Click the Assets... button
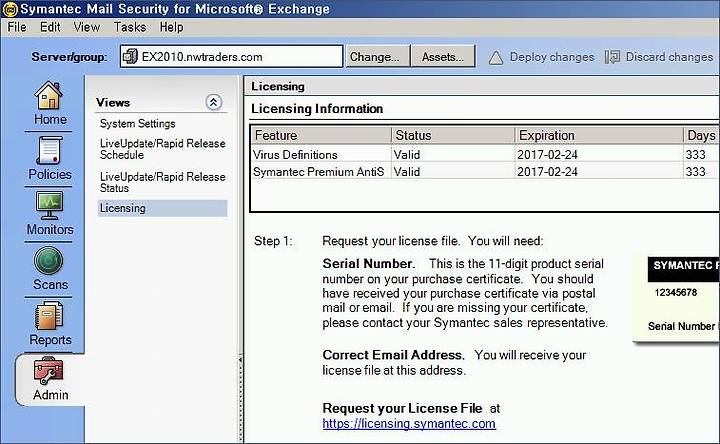Viewport: 720px width, 444px height. (x=443, y=56)
